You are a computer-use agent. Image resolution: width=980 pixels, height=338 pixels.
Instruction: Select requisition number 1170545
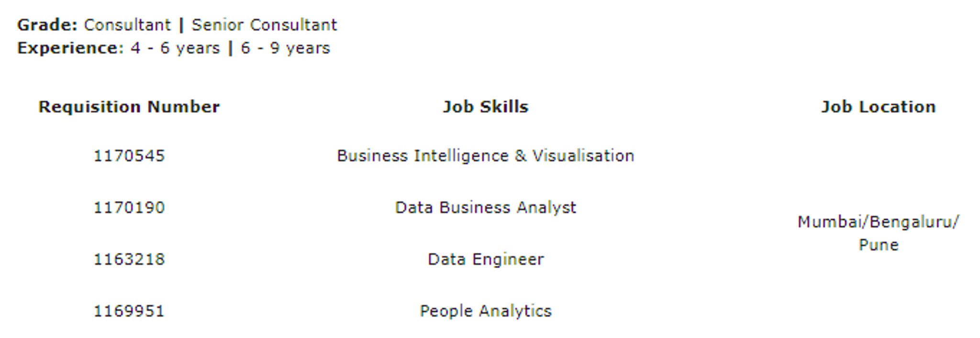tap(129, 156)
